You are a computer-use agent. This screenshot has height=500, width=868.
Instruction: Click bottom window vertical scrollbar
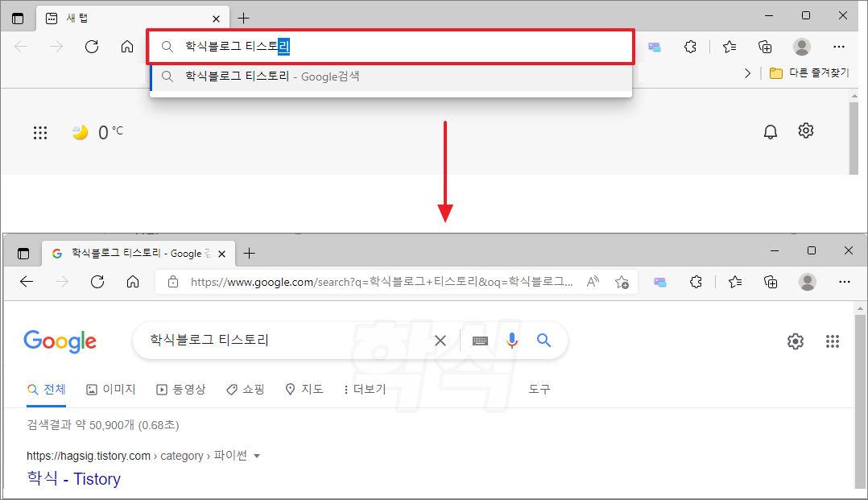(860, 402)
